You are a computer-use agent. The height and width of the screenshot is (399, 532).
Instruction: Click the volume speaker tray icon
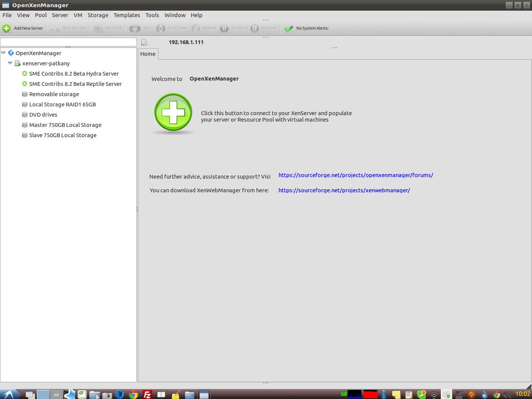(508, 394)
